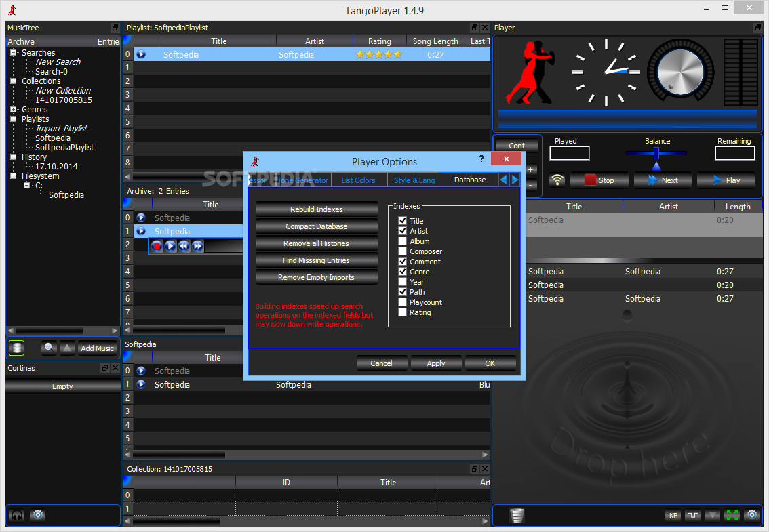Undock the Playlist SoftpediaPlaylist panel
Image resolution: width=769 pixels, height=532 pixels.
click(x=474, y=28)
